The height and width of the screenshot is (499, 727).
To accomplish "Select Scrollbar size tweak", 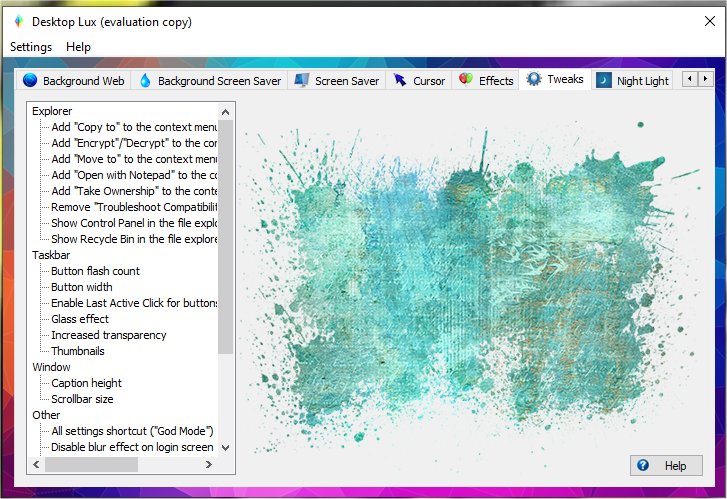I will tap(82, 399).
